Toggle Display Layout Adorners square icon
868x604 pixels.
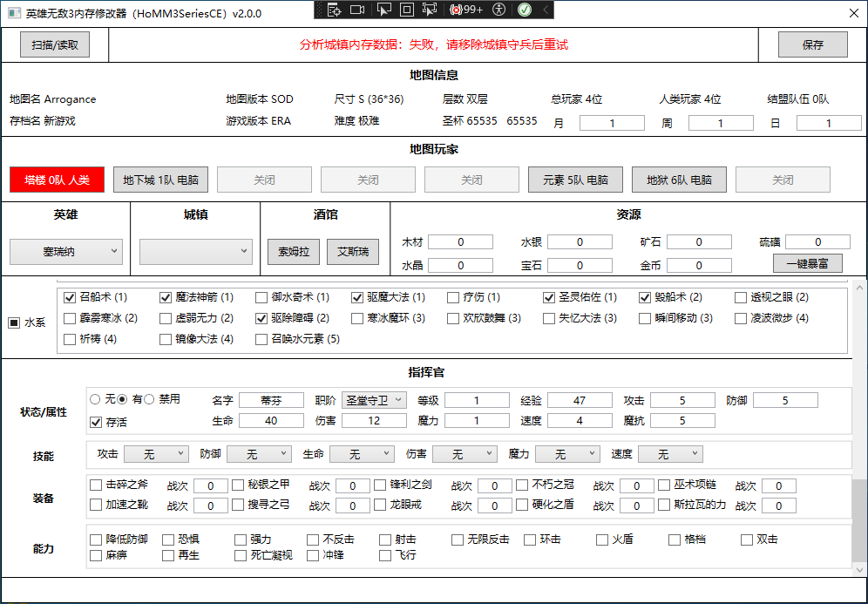click(x=407, y=10)
